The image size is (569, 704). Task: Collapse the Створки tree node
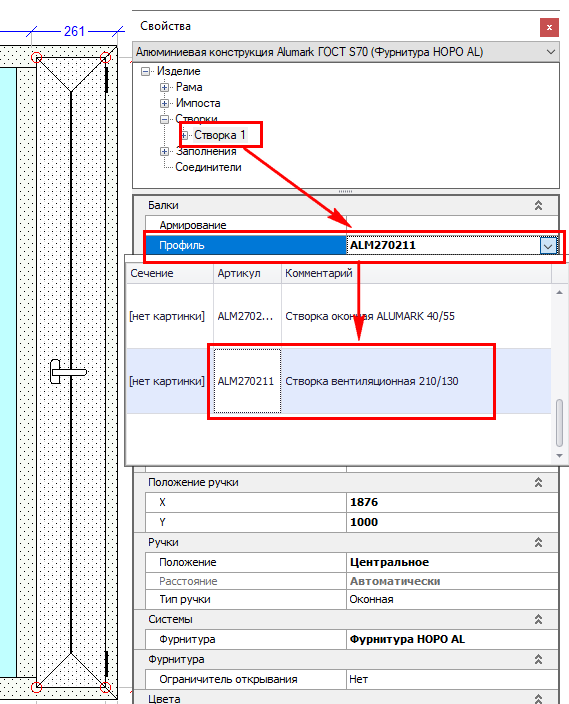[x=164, y=119]
